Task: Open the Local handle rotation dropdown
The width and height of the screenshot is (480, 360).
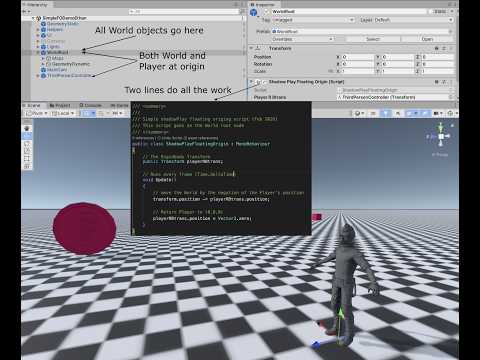Action: point(63,113)
